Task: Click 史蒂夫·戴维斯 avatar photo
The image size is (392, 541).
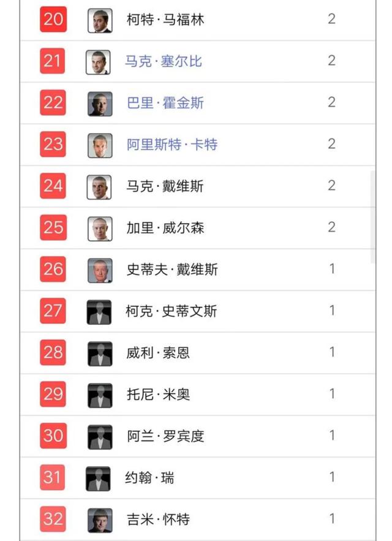Action: point(100,271)
